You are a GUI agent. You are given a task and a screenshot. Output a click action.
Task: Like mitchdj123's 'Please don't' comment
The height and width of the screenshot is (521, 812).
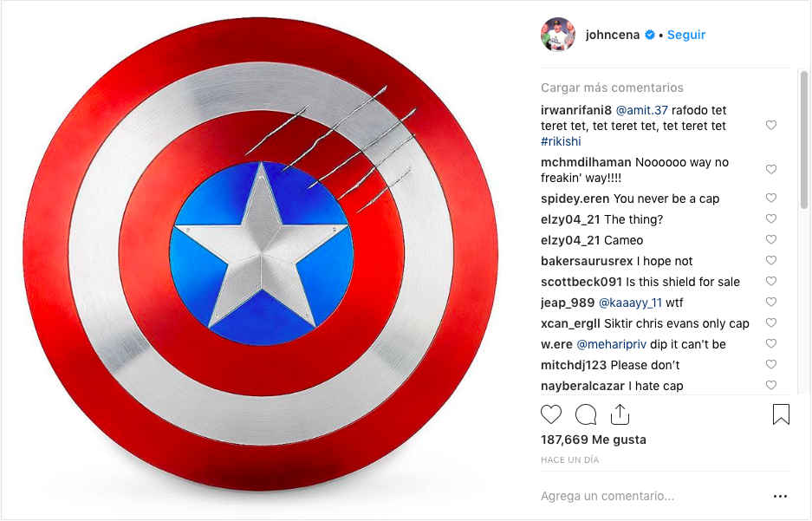click(x=771, y=365)
